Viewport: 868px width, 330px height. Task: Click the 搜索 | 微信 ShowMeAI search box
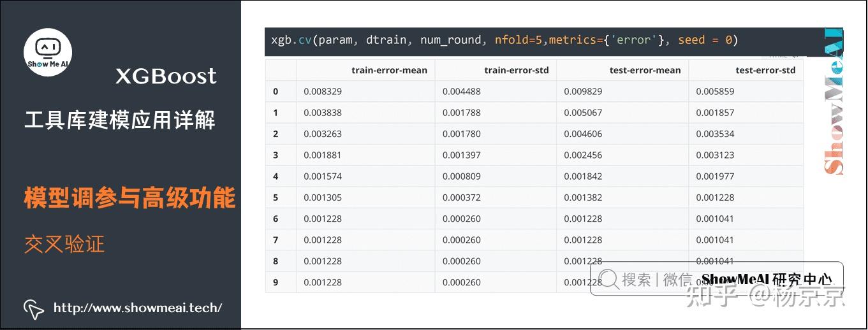tap(716, 278)
